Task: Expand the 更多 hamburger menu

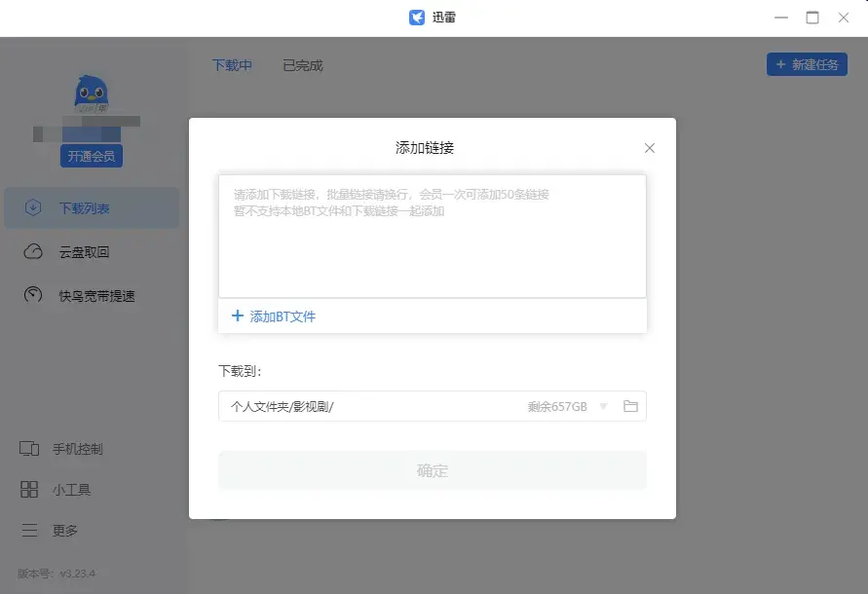Action: [29, 531]
